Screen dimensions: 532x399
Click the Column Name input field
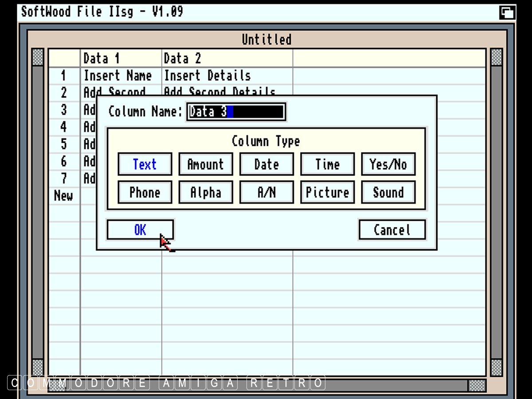coord(236,112)
